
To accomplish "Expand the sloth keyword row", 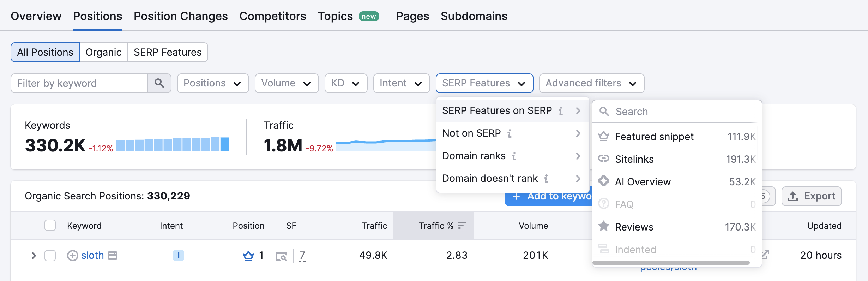I will coord(34,255).
